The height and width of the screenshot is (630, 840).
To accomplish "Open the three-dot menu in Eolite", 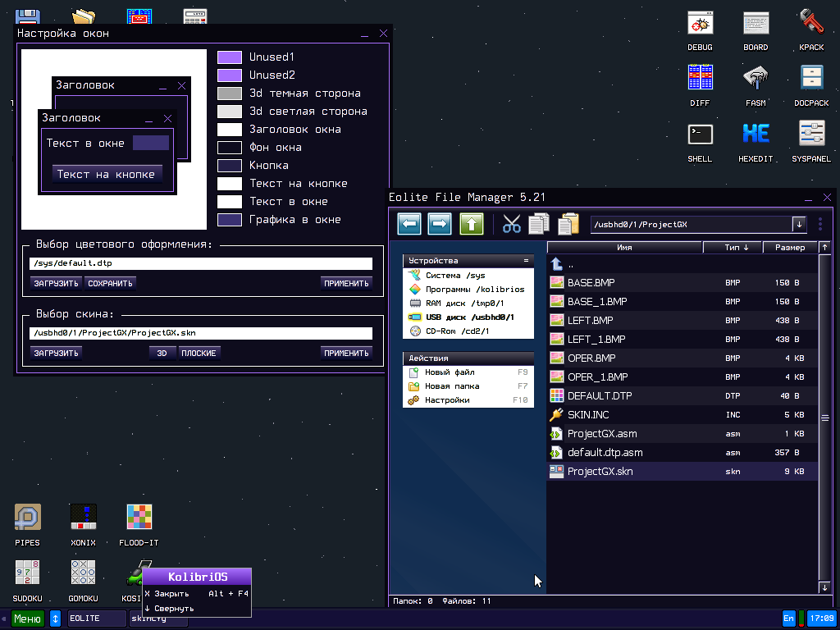I will pyautogui.click(x=819, y=223).
